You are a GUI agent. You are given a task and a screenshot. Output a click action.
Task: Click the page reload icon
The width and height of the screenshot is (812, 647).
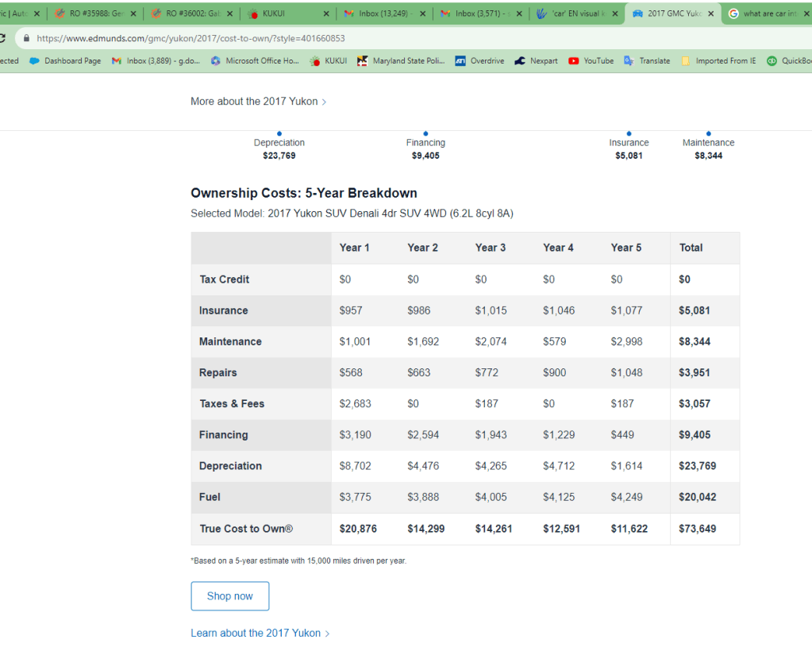(2, 38)
